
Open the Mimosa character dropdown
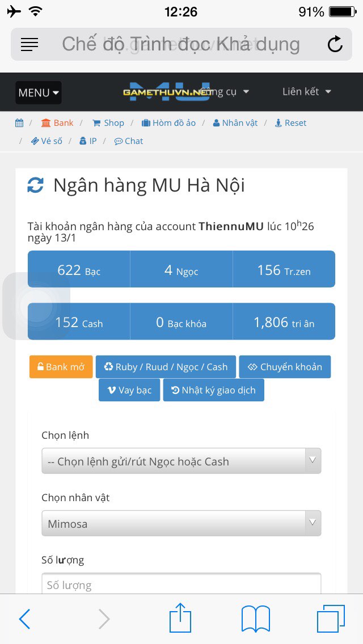(x=181, y=523)
